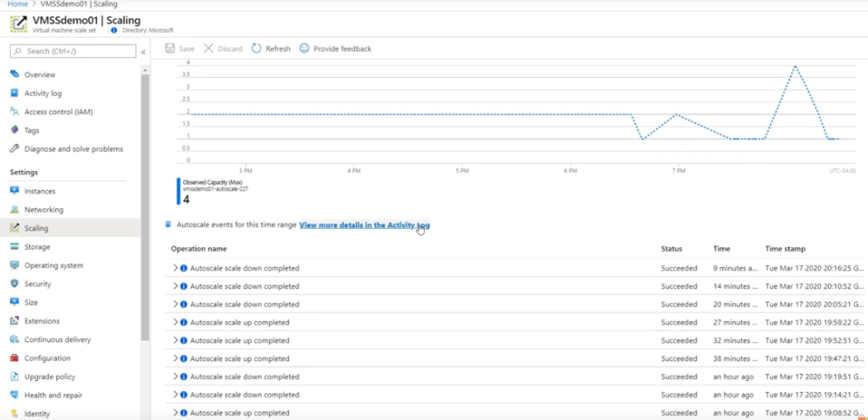Click the Tags icon
Image resolution: width=868 pixels, height=420 pixels.
point(14,130)
